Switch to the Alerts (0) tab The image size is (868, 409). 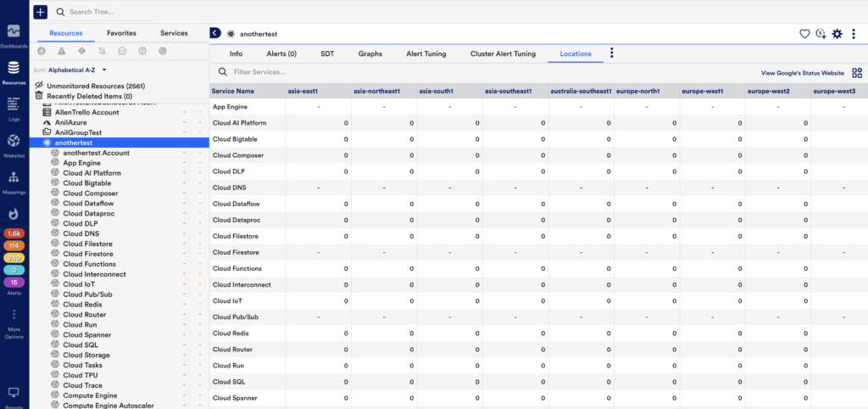pos(281,53)
